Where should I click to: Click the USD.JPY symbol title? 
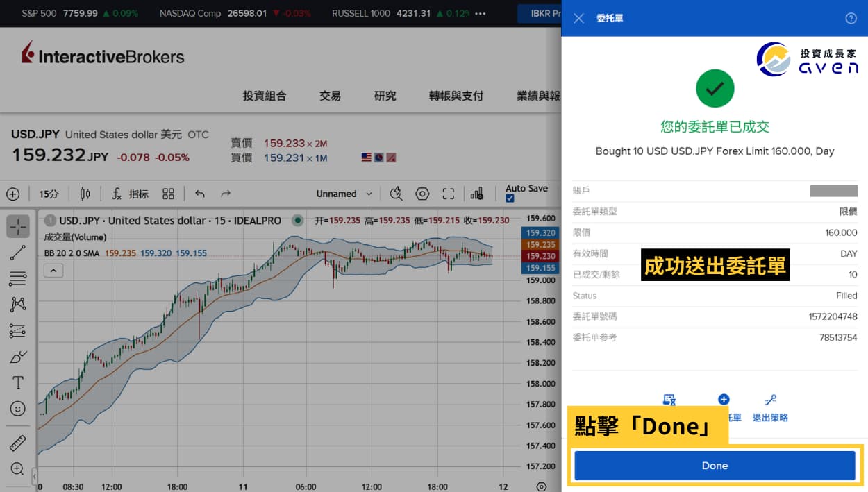35,135
